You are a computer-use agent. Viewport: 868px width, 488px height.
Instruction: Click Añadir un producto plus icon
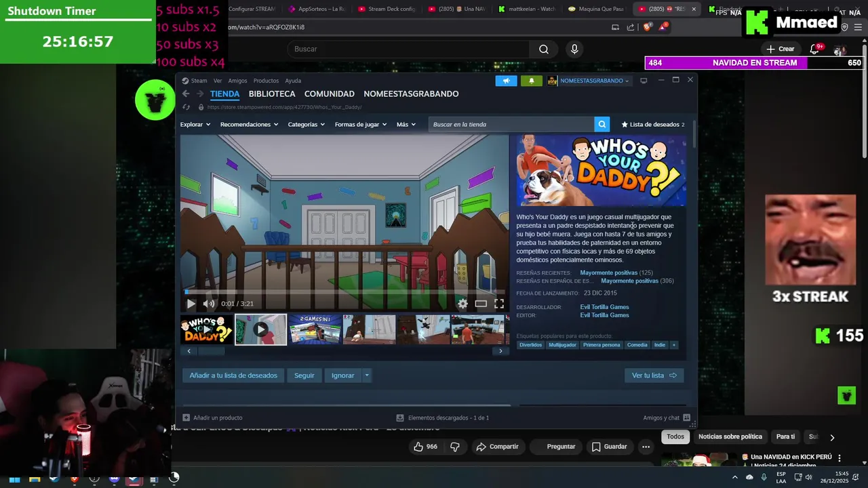point(186,418)
